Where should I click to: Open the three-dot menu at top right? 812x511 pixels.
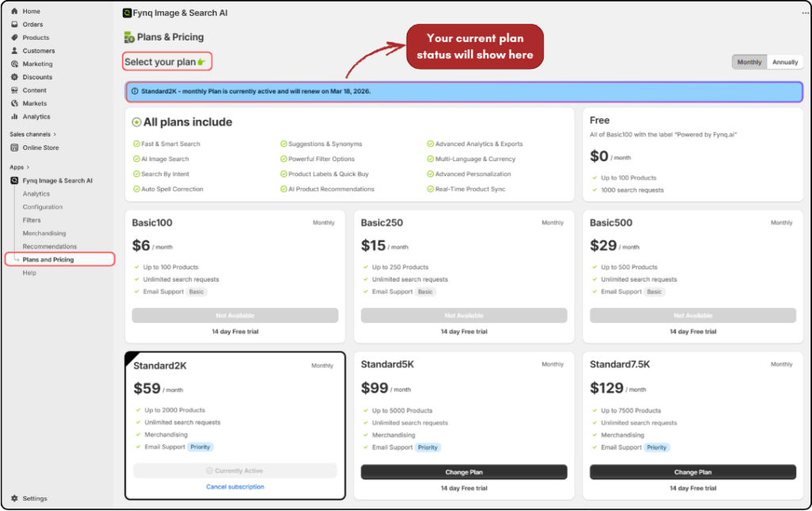806,13
